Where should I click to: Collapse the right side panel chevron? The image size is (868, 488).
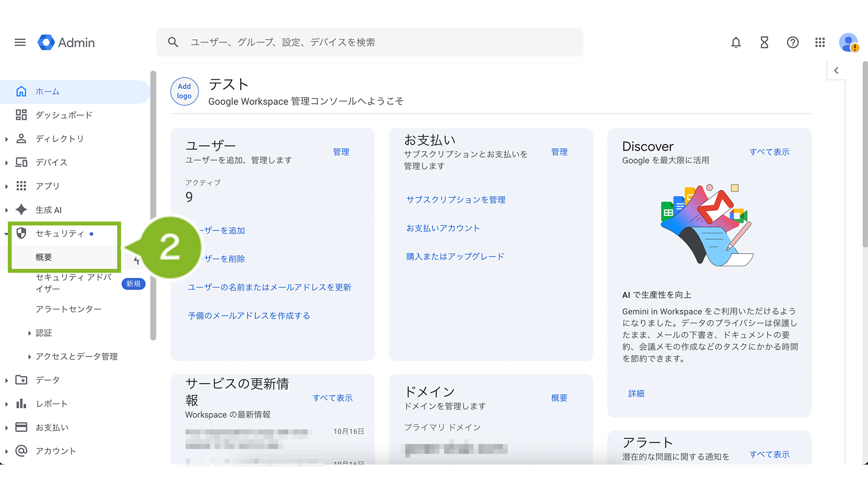click(x=836, y=70)
